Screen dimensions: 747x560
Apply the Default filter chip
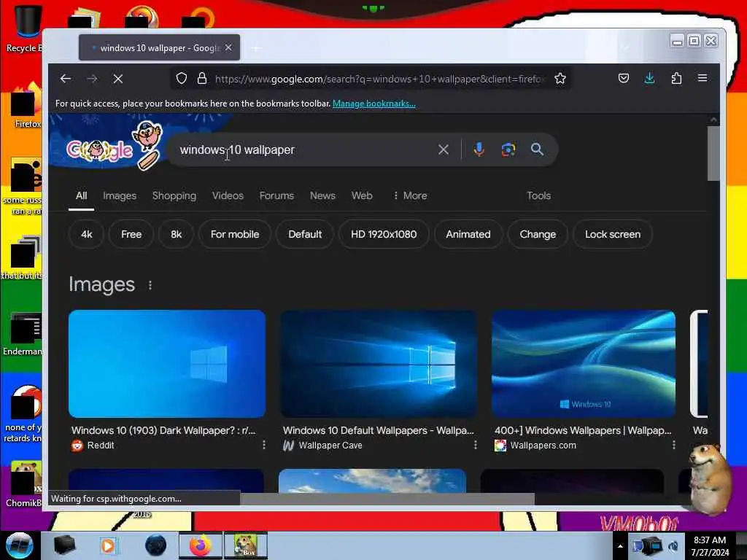pyautogui.click(x=305, y=234)
